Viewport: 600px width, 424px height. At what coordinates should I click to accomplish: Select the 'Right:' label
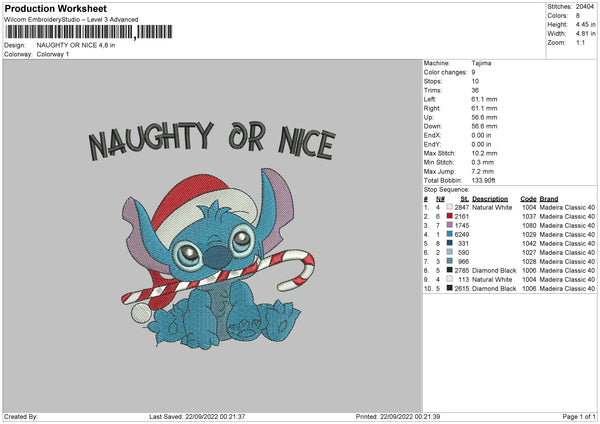(432, 108)
